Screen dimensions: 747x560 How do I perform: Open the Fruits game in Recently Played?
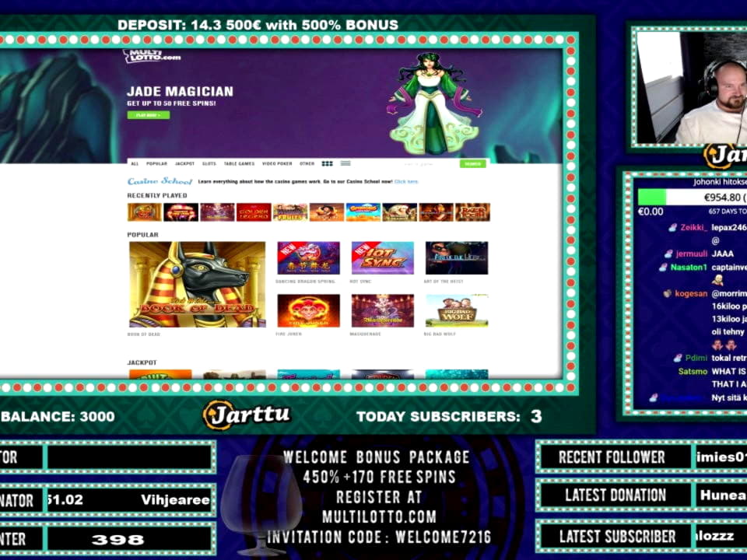(290, 212)
